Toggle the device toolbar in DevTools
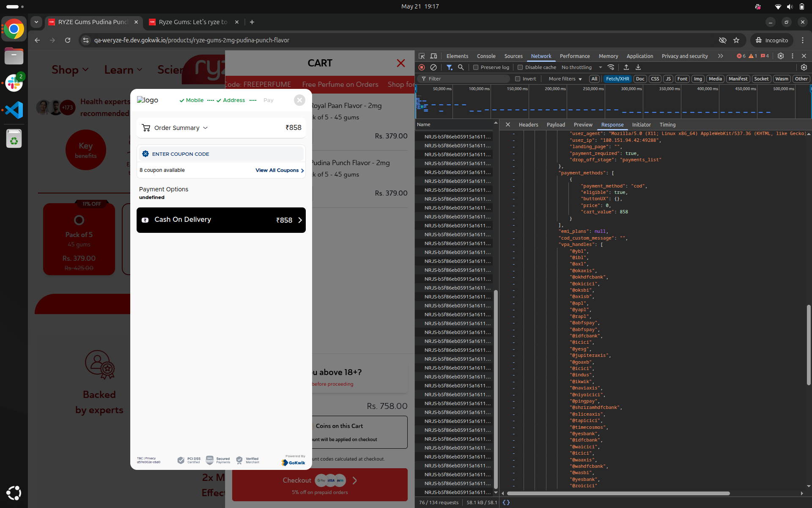 pyautogui.click(x=433, y=56)
